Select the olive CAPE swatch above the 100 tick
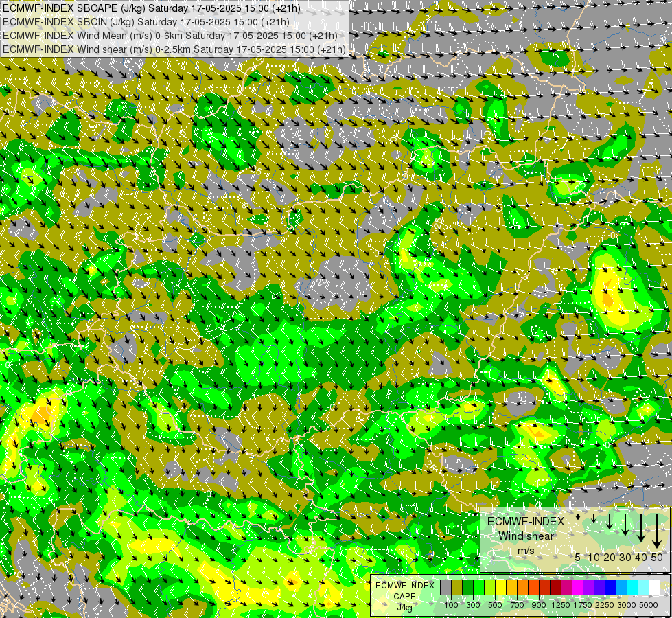The image size is (672, 618). [457, 587]
